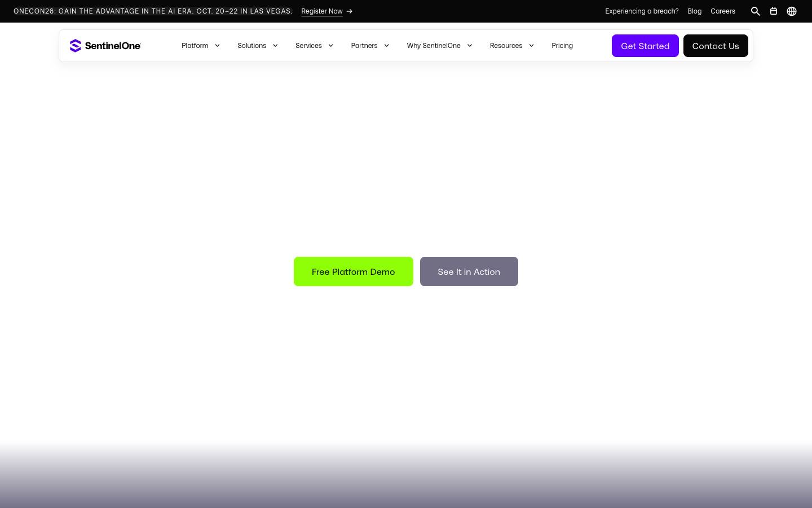Follow the Register Now link
This screenshot has width=812, height=508.
[322, 11]
